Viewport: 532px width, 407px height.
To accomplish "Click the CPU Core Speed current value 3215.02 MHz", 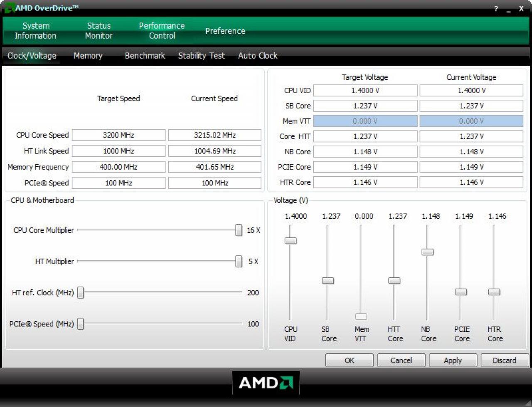I will (x=215, y=135).
